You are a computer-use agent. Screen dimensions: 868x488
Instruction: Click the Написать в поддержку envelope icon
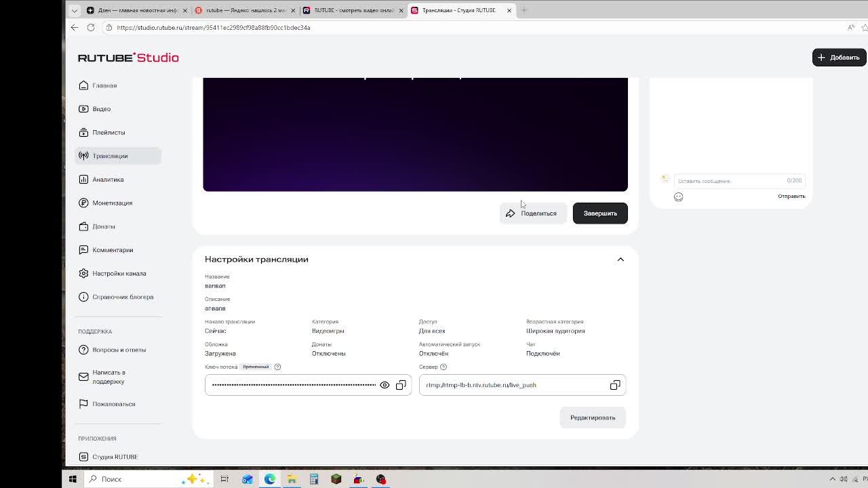pyautogui.click(x=83, y=377)
